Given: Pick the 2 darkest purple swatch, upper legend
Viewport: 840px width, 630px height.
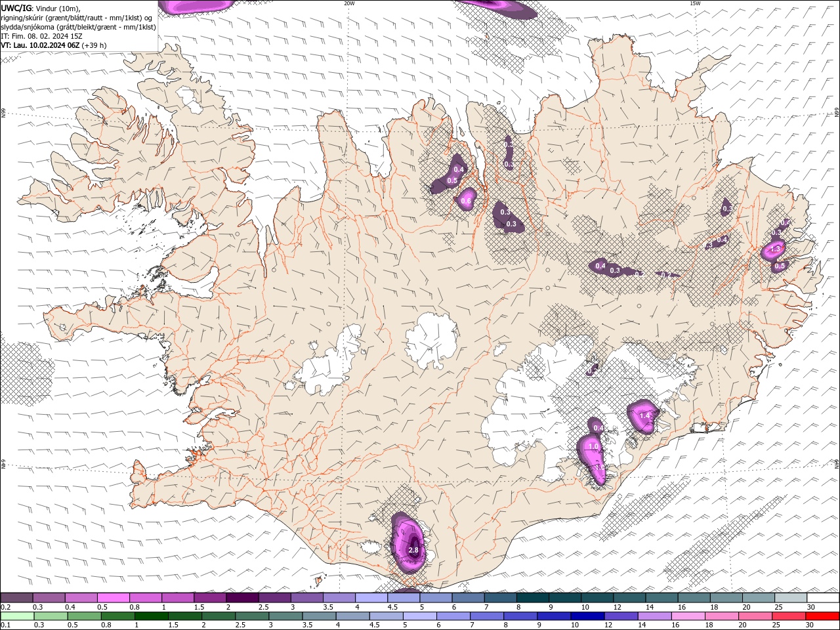Looking at the screenshot, I should coord(242,598).
